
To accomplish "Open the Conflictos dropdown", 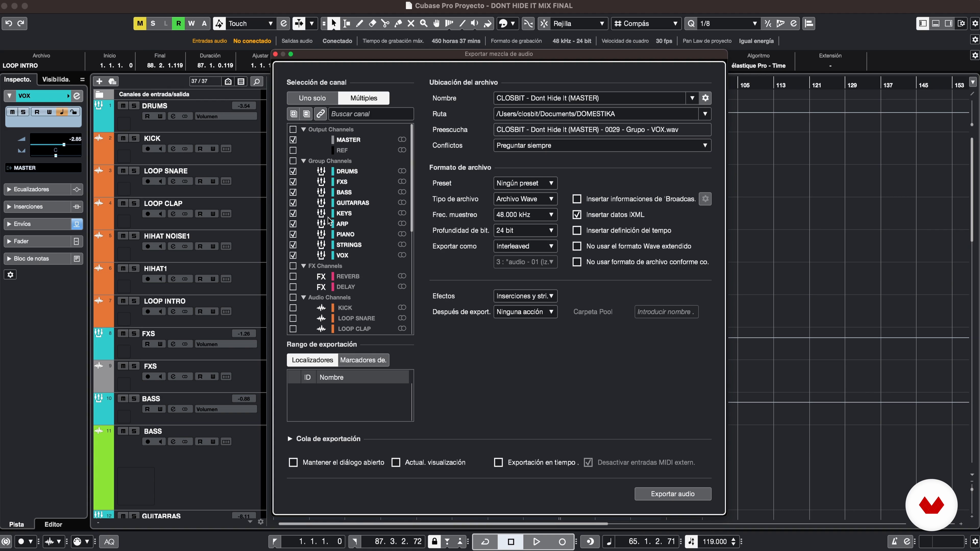I will point(602,145).
